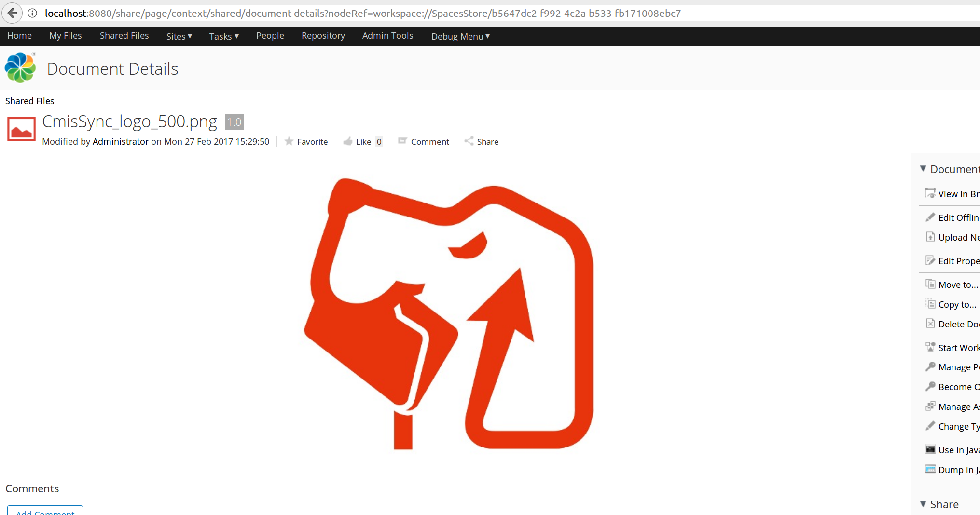Go to Home in the top navigation
Image resolution: width=980 pixels, height=515 pixels.
click(19, 36)
